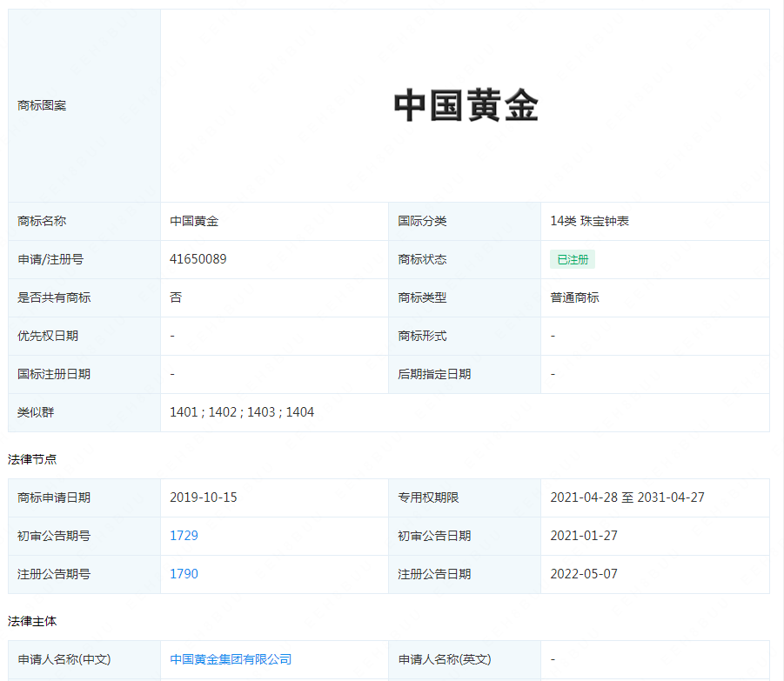Image resolution: width=784 pixels, height=681 pixels.
Task: Click the 商标申请日期 label
Action: tap(54, 497)
